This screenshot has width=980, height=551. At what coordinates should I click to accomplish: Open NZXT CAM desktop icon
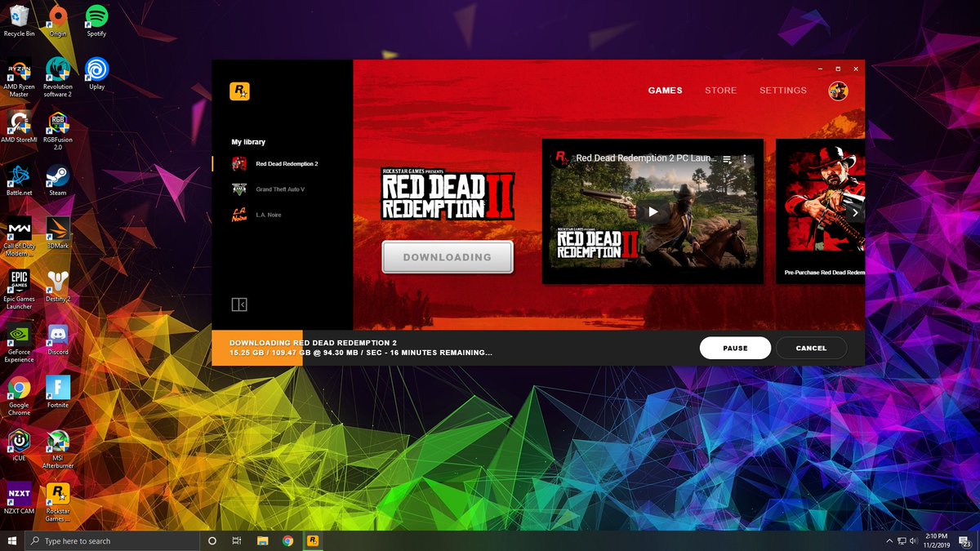19,498
